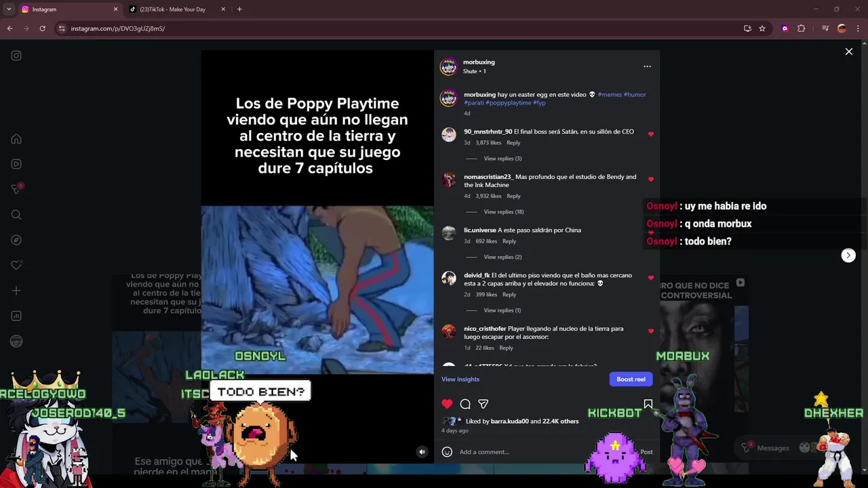Open View insights link
The width and height of the screenshot is (868, 488).
click(460, 379)
